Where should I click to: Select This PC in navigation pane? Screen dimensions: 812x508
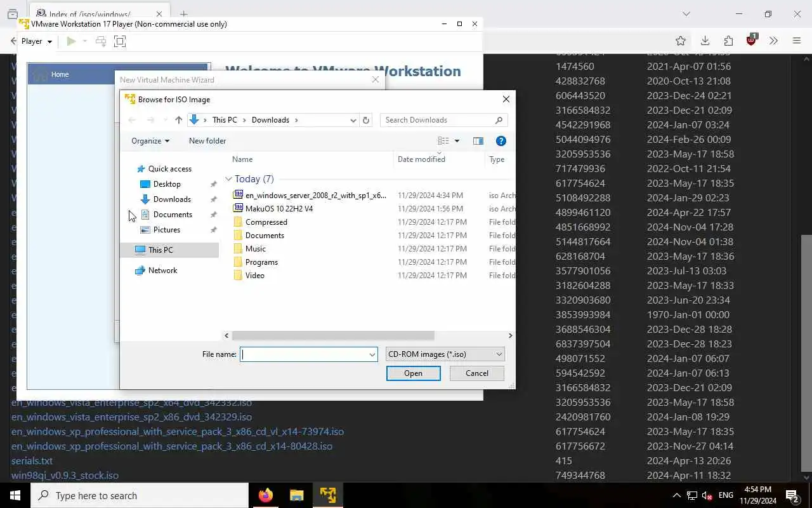[154, 250]
